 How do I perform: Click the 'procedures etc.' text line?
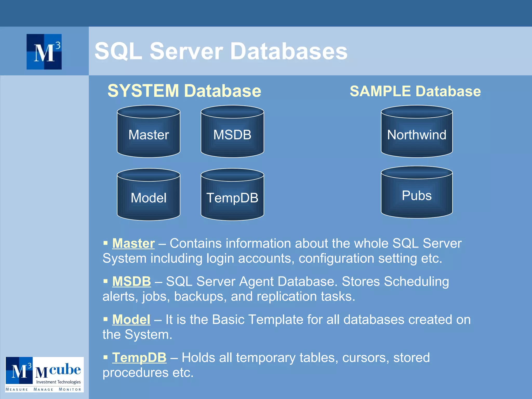148,373
